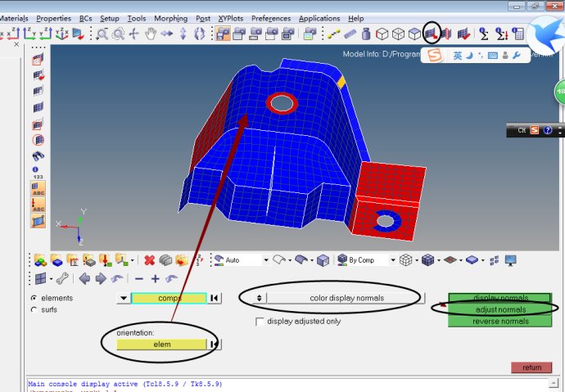This screenshot has width=565, height=392.
Task: Click the wrench icon in lower toolbar
Action: tap(61, 278)
